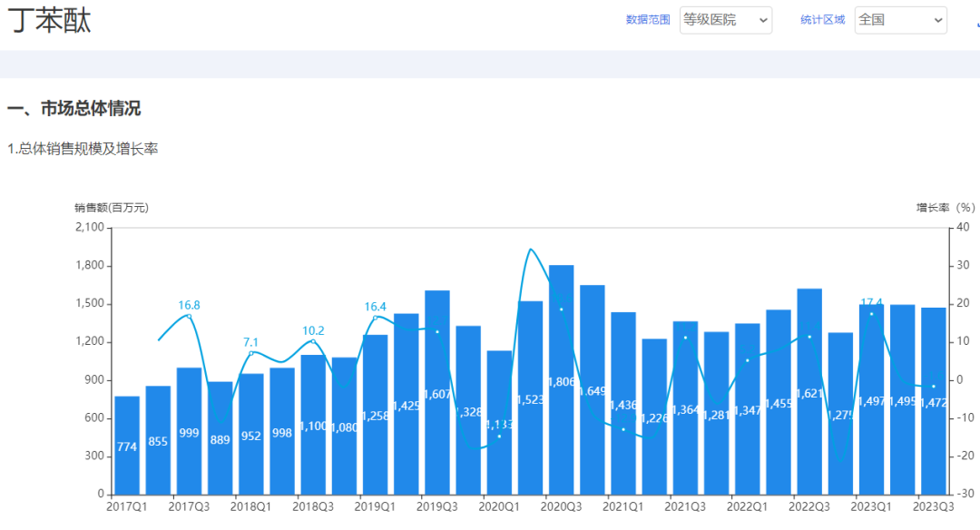Click the 17.4 growth rate point
Screen dimensions: 980x530
tap(872, 314)
